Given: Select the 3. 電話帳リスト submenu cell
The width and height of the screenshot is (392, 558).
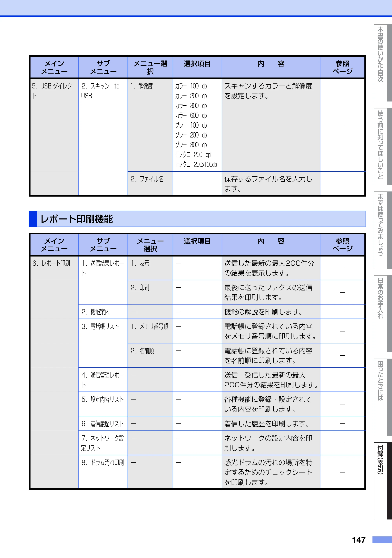Looking at the screenshot, I should [103, 343].
